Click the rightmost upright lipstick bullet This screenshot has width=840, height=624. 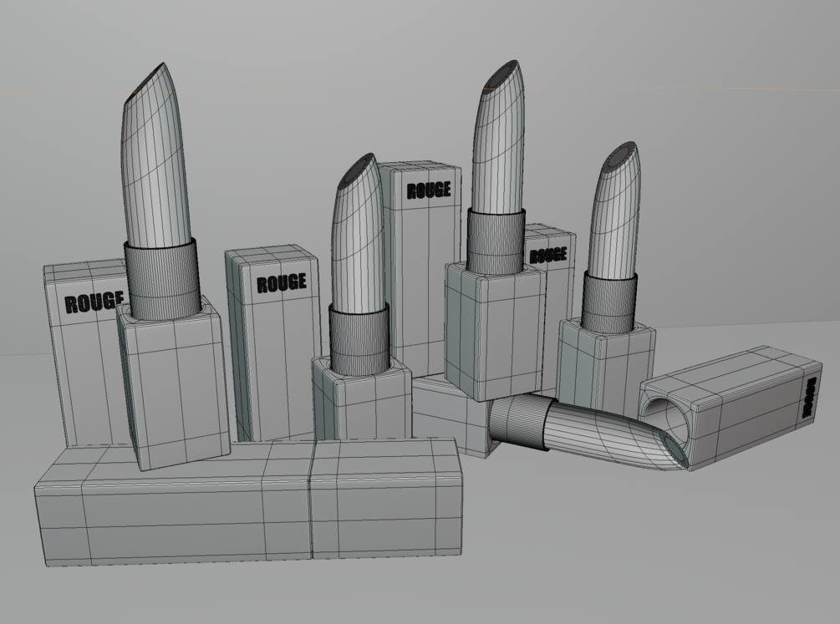(x=614, y=211)
